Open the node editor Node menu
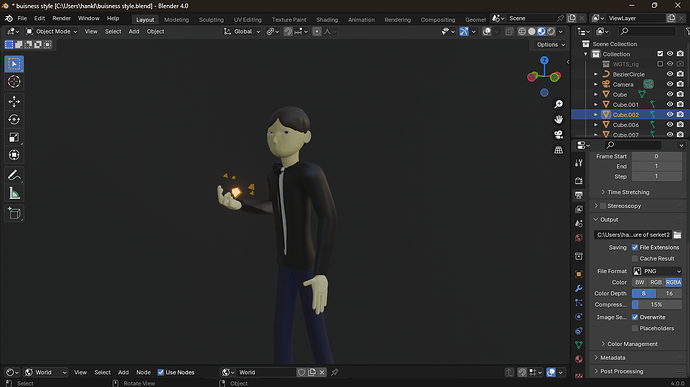The image size is (690, 387). [x=143, y=372]
